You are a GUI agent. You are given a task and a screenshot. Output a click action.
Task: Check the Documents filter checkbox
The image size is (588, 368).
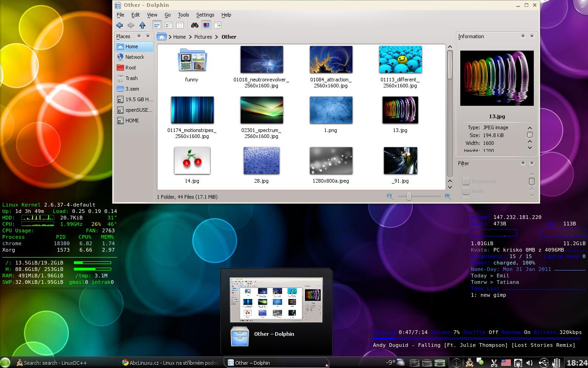(466, 181)
